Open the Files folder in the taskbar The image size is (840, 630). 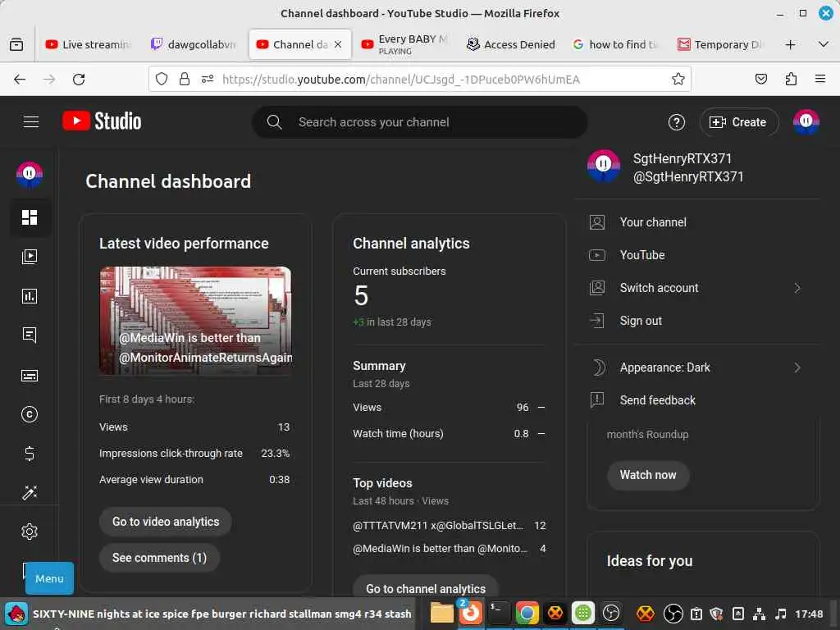[x=442, y=613]
